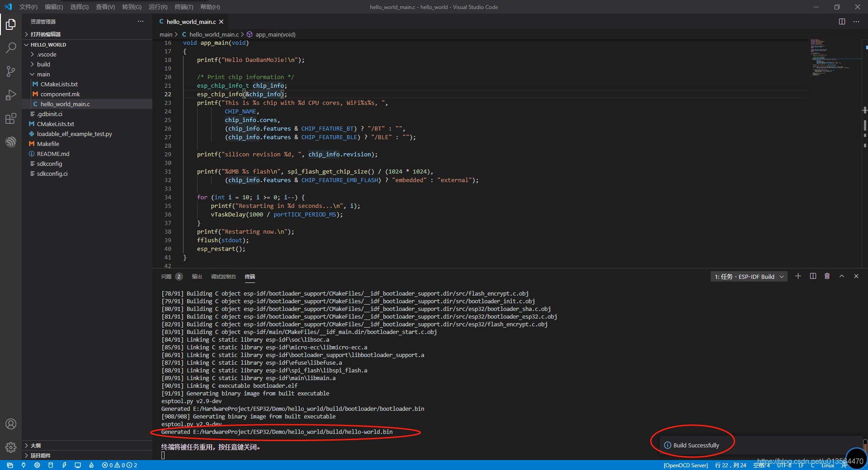Open the Extensions view
This screenshot has width=868, height=470.
[11, 119]
